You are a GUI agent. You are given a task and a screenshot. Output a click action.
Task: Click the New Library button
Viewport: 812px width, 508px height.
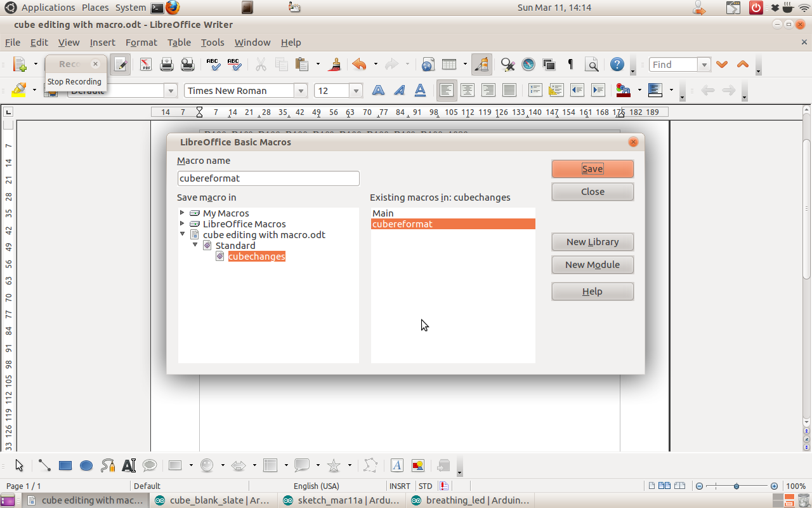[x=593, y=242]
